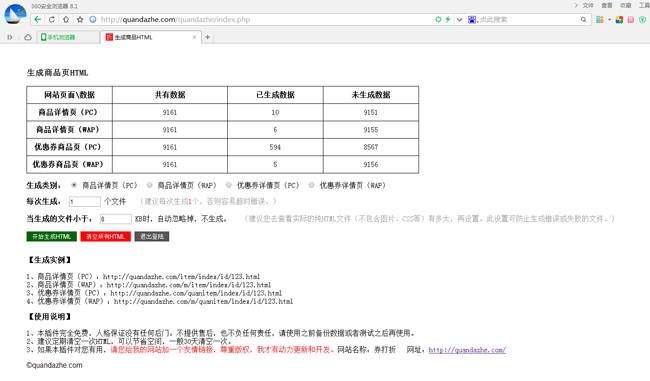Open the 收藏 menu
This screenshot has height=381, width=650.
pyautogui.click(x=626, y=5)
